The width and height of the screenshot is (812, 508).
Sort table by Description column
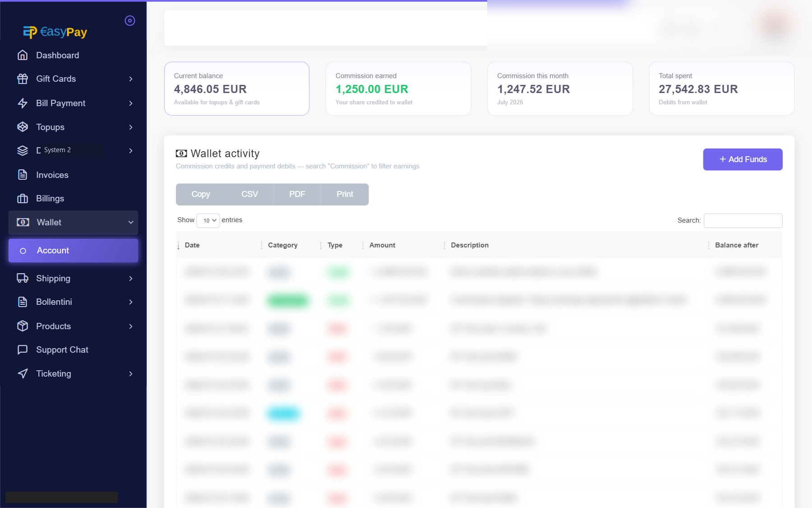pos(575,245)
